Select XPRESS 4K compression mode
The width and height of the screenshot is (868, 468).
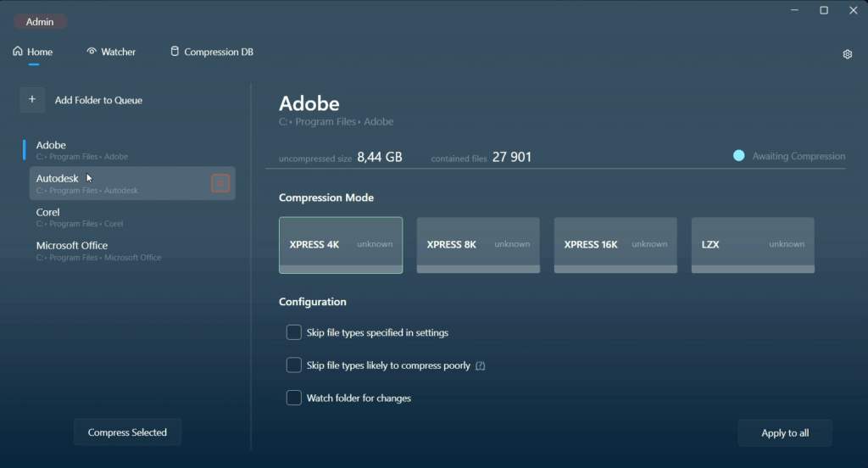341,245
